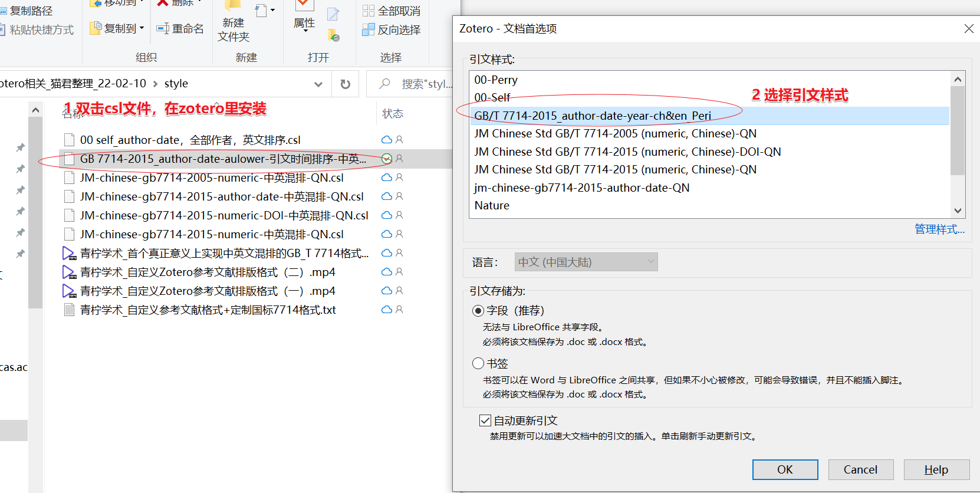Viewport: 980px width, 493px height.
Task: Click the file icon of GB 7714-2015_author-date-aulower csl
Action: click(x=69, y=159)
